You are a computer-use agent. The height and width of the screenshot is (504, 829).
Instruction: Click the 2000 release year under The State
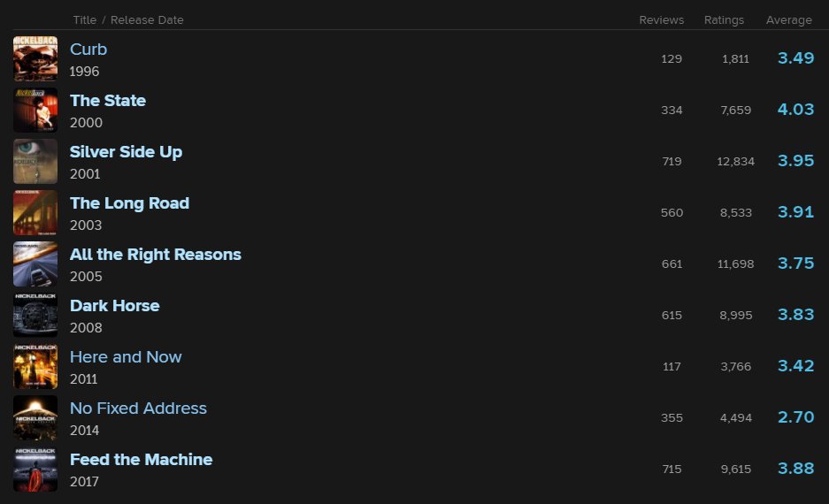point(86,123)
